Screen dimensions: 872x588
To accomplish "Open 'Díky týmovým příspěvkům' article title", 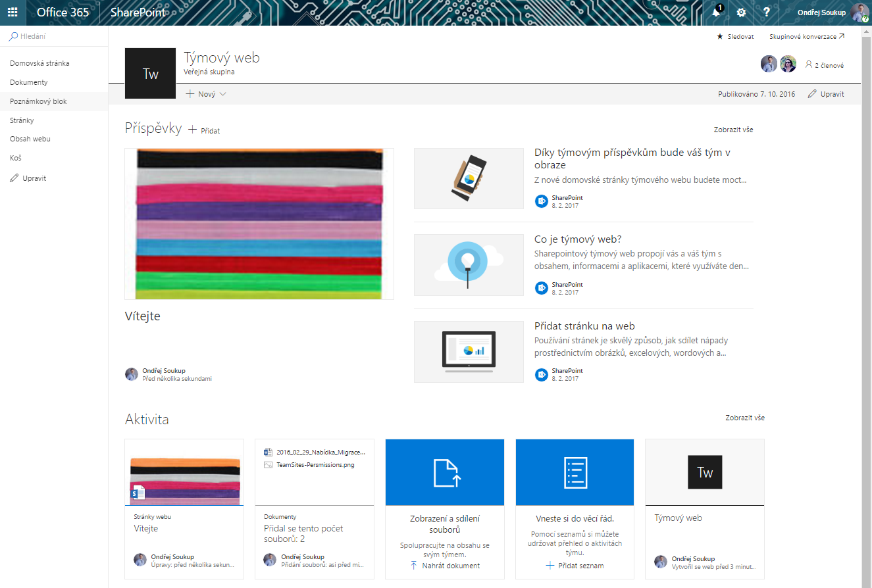I will click(632, 159).
